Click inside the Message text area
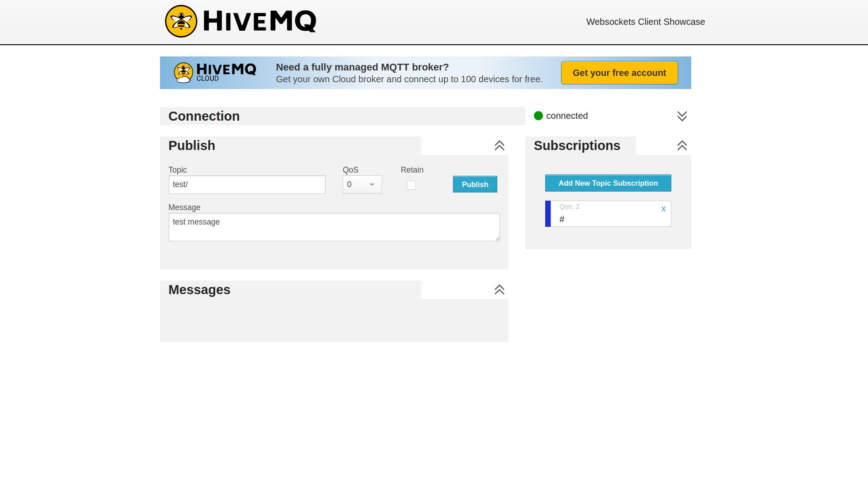The width and height of the screenshot is (868, 488). (x=334, y=227)
